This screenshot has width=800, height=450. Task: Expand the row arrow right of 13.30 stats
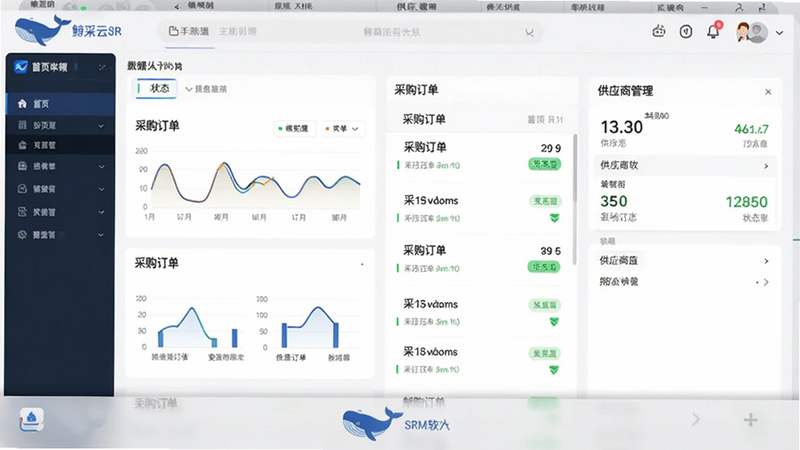766,166
